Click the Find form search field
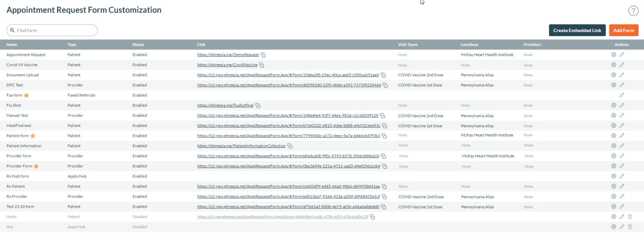The height and width of the screenshot is (237, 644). pos(52,30)
